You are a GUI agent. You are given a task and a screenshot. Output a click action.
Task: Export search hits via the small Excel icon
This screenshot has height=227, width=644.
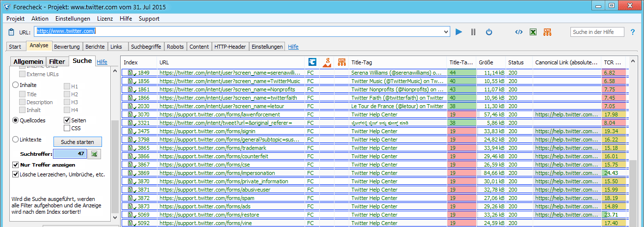click(x=94, y=154)
